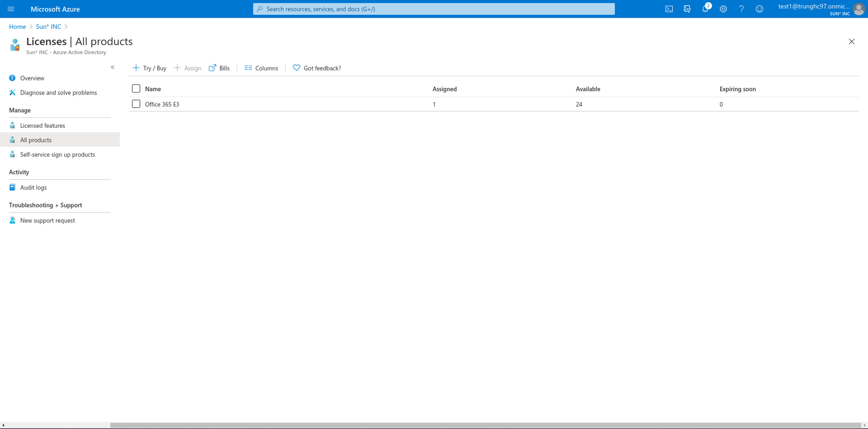Click the Licensed features icon
Image resolution: width=868 pixels, height=429 pixels.
(x=12, y=126)
